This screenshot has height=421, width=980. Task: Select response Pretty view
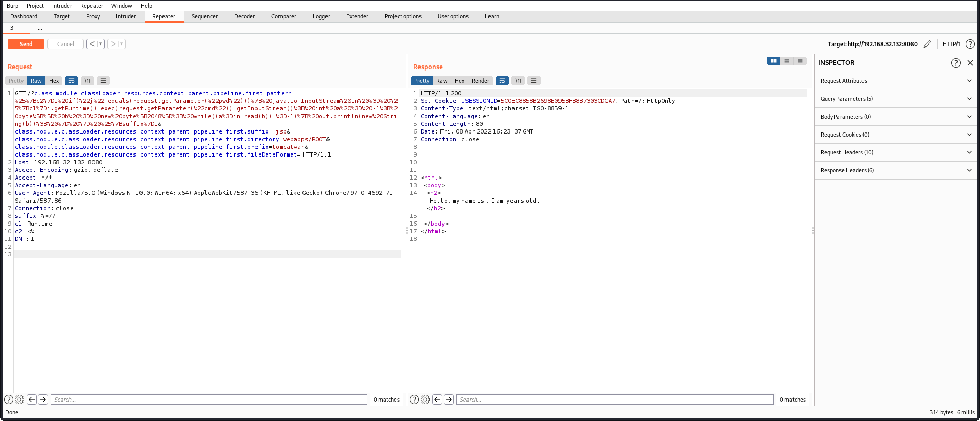[422, 81]
